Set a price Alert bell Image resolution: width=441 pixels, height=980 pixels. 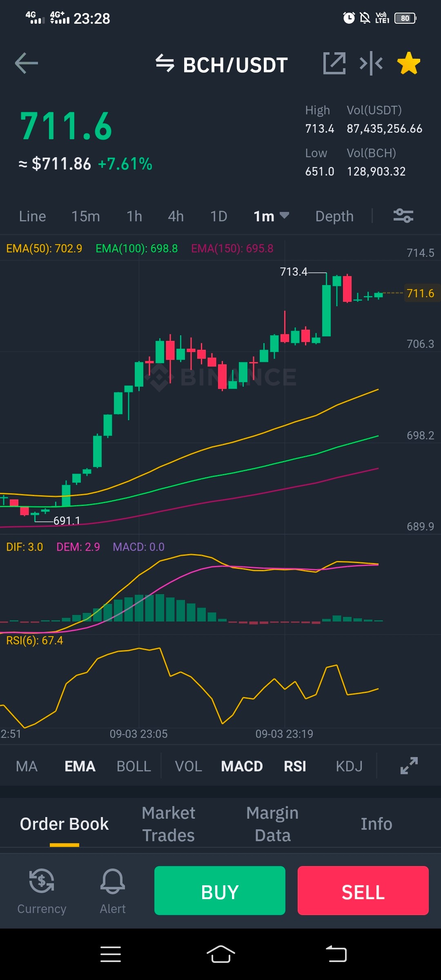[113, 891]
